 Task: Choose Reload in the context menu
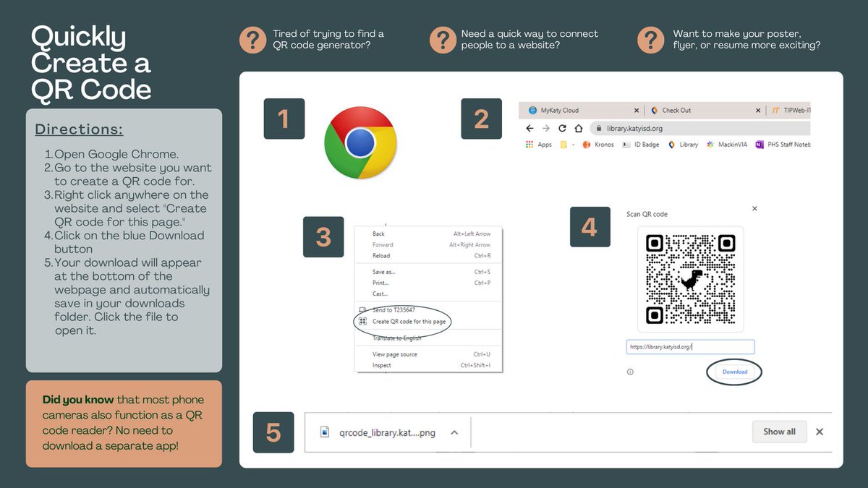click(x=428, y=256)
